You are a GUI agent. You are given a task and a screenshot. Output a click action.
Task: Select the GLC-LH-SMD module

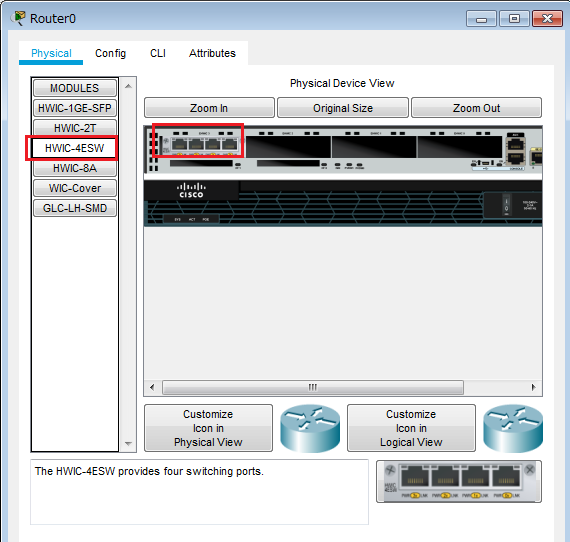[75, 208]
